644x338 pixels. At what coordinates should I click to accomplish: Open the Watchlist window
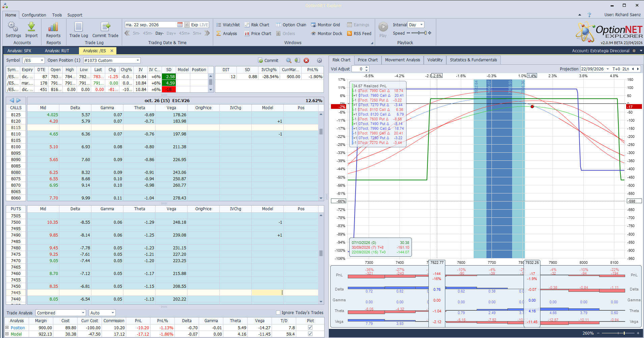click(x=228, y=25)
